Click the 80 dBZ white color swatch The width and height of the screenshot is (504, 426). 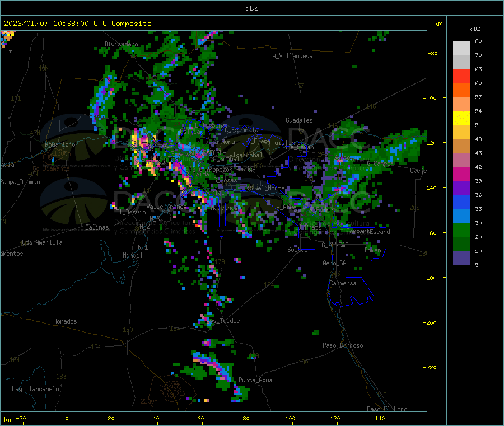461,48
